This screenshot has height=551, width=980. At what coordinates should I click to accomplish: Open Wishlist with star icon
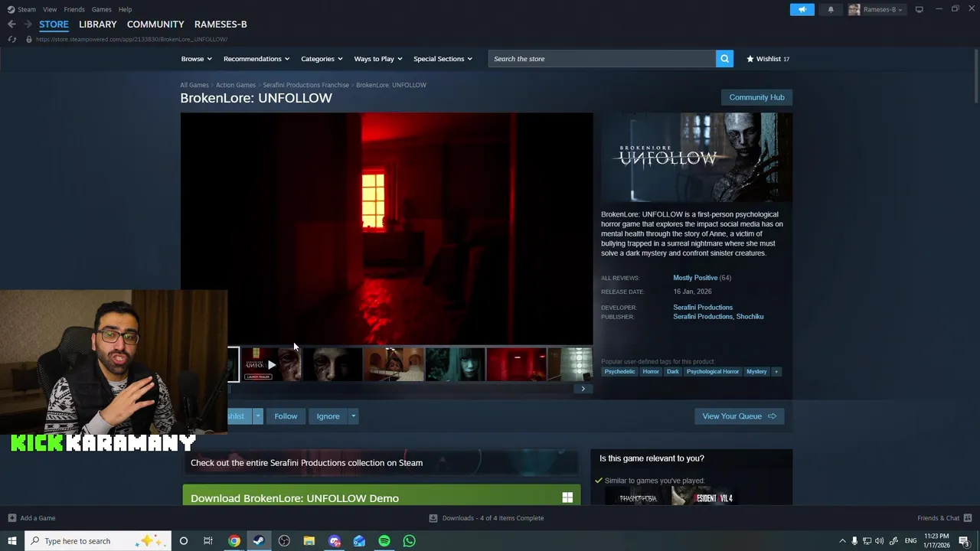(x=768, y=59)
